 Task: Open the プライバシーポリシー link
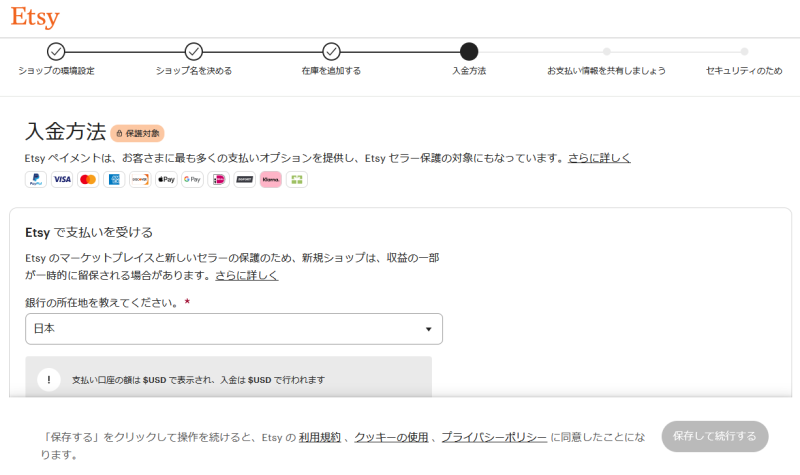point(494,437)
